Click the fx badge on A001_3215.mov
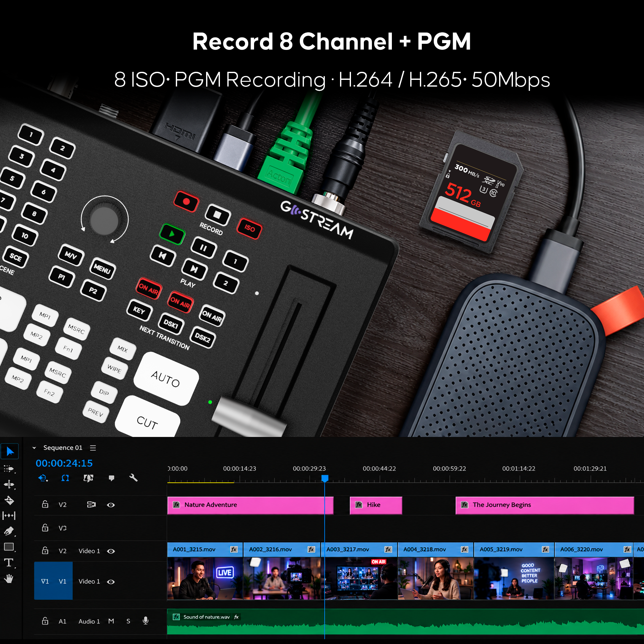 click(x=234, y=549)
